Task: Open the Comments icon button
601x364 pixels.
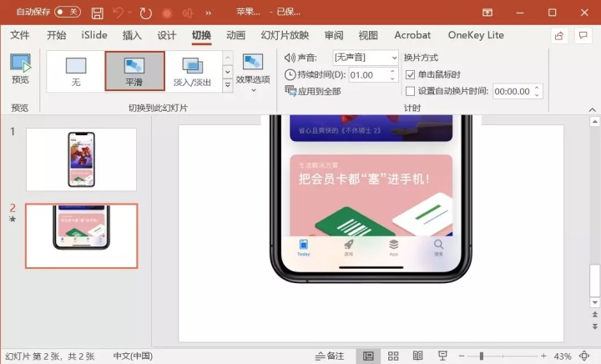Action: tap(583, 36)
